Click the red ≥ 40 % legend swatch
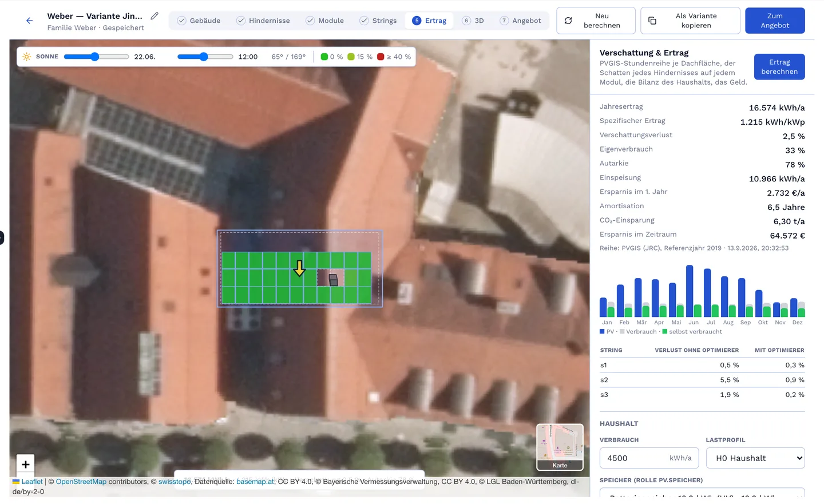 point(381,57)
